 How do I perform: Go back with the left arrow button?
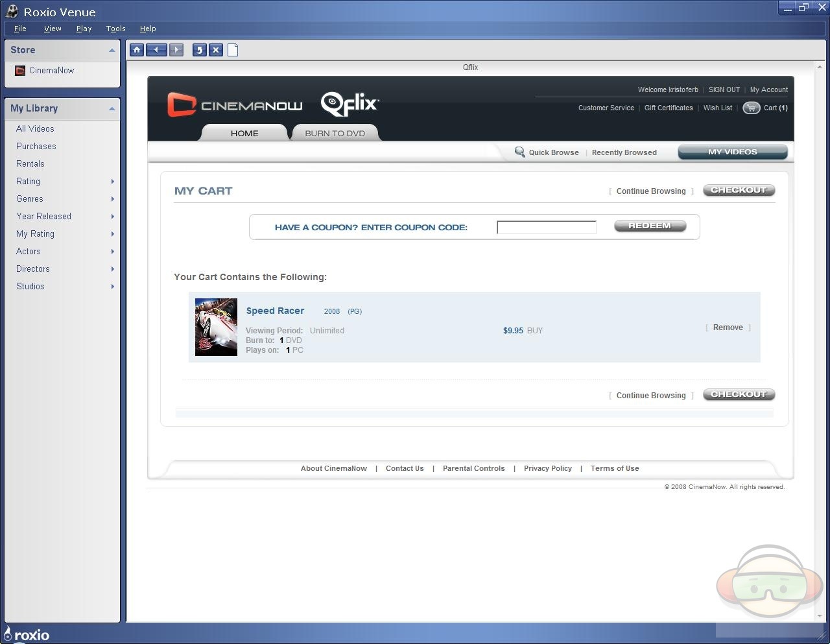156,50
